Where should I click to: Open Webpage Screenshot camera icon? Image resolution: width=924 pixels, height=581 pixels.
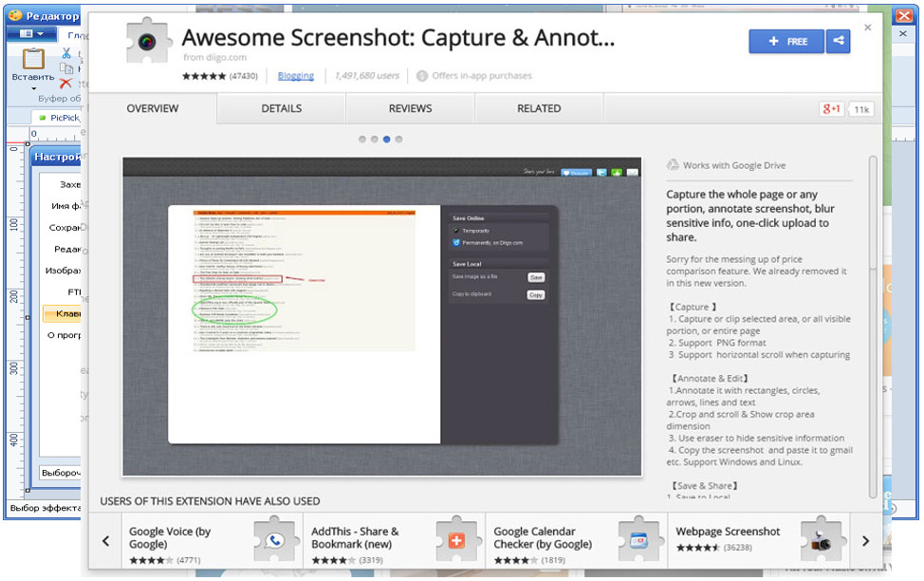822,540
